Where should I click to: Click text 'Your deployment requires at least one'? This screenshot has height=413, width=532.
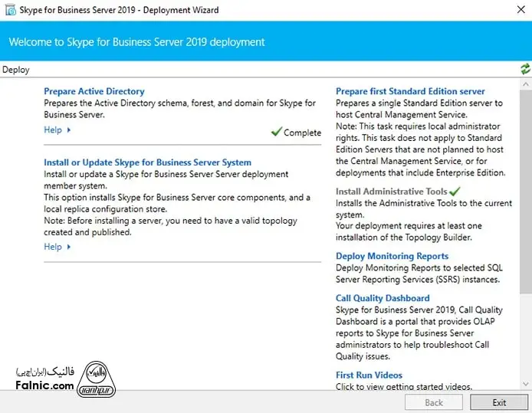[x=409, y=225]
